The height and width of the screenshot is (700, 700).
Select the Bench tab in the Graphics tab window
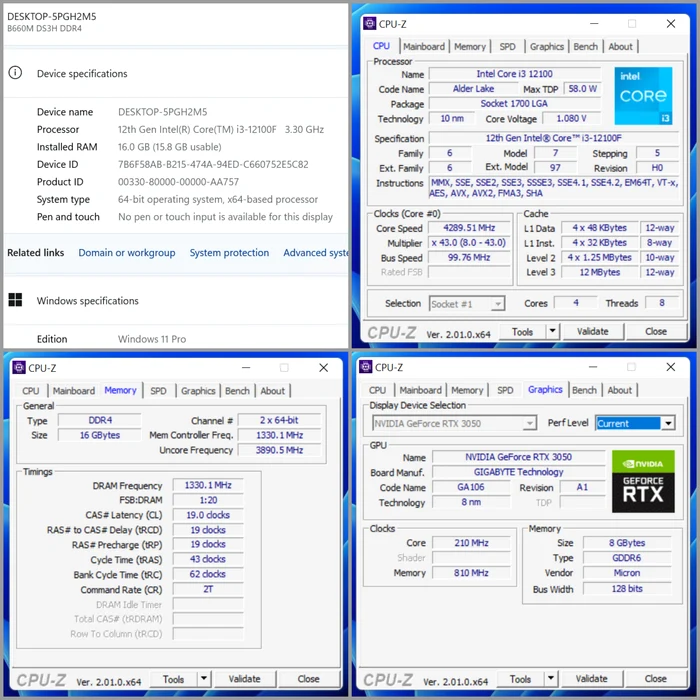click(x=585, y=390)
